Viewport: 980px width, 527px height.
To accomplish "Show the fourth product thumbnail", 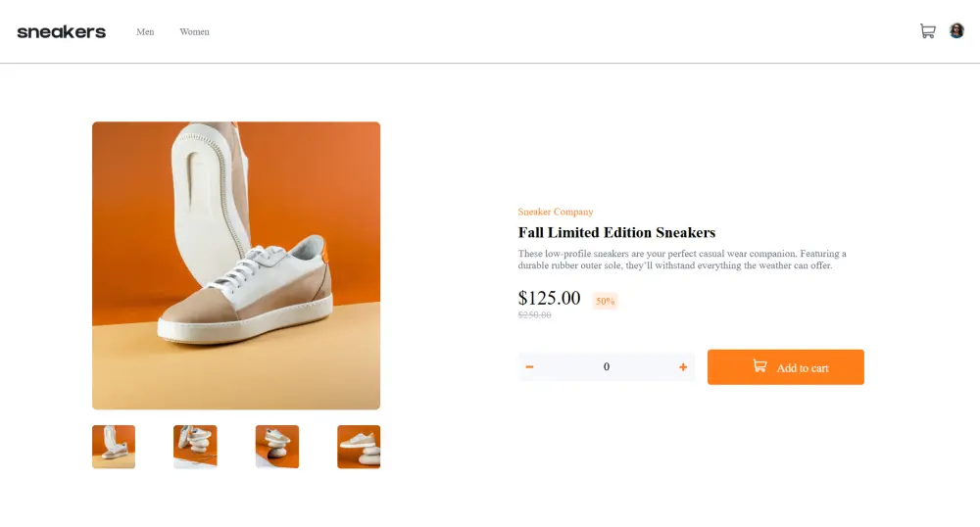I will [359, 447].
